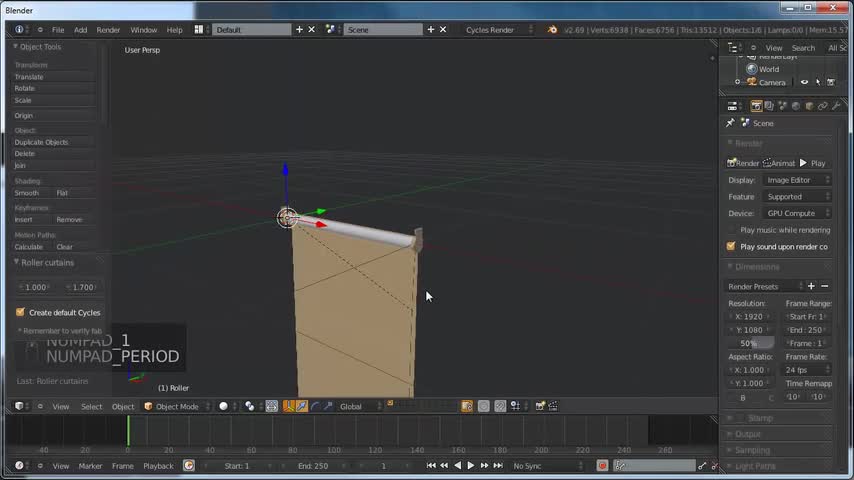
Task: Open the properties editor type selector
Action: tap(735, 106)
